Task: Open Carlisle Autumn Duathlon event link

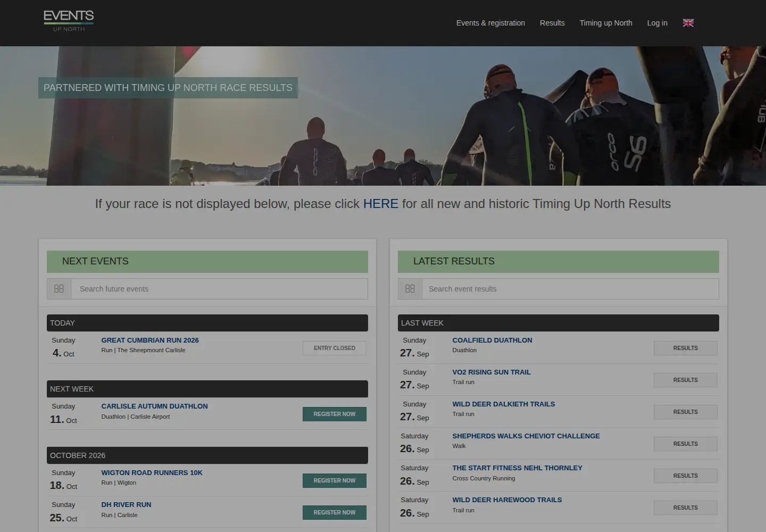Action: click(x=155, y=406)
